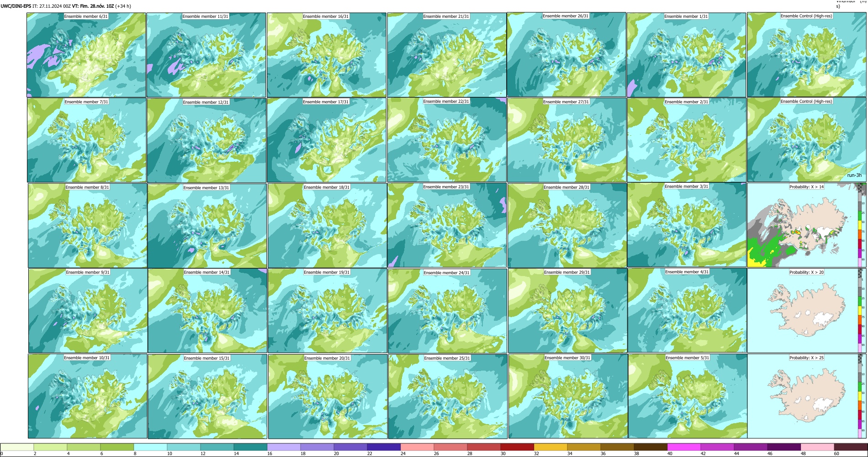Click the 'run-3h' label

854,175
